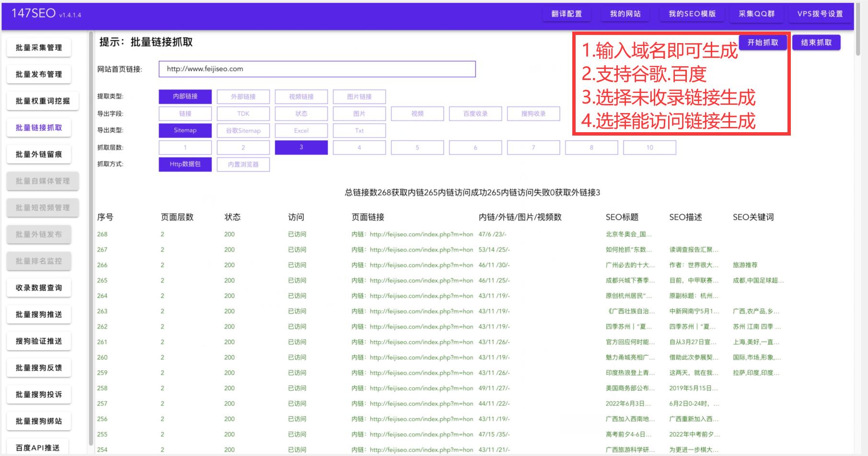This screenshot has width=868, height=456.
Task: Select 百度API推送 in the sidebar
Action: [x=39, y=447]
